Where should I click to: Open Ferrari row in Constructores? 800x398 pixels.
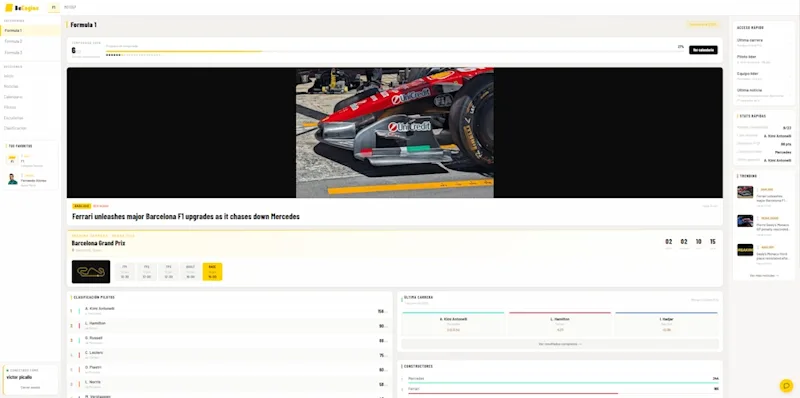[x=560, y=390]
